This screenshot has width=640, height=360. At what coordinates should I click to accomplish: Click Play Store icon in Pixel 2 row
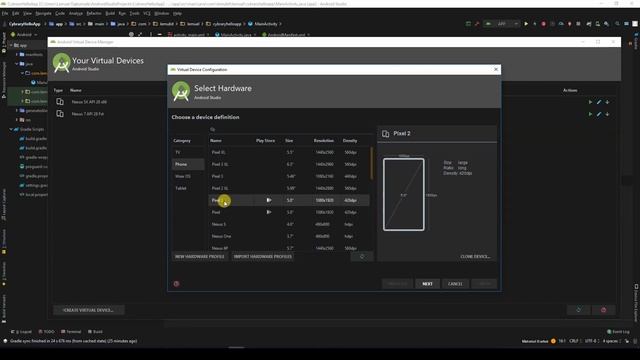269,200
